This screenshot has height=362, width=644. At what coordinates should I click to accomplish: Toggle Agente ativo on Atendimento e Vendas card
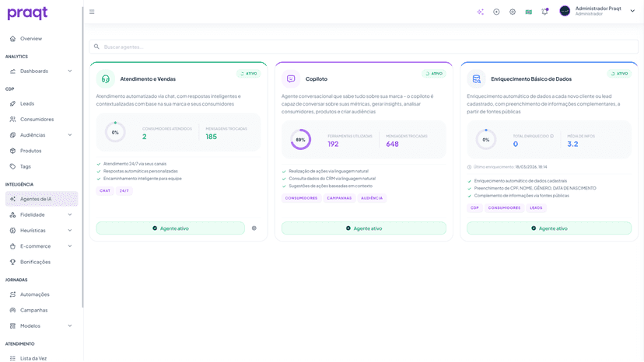pos(170,228)
